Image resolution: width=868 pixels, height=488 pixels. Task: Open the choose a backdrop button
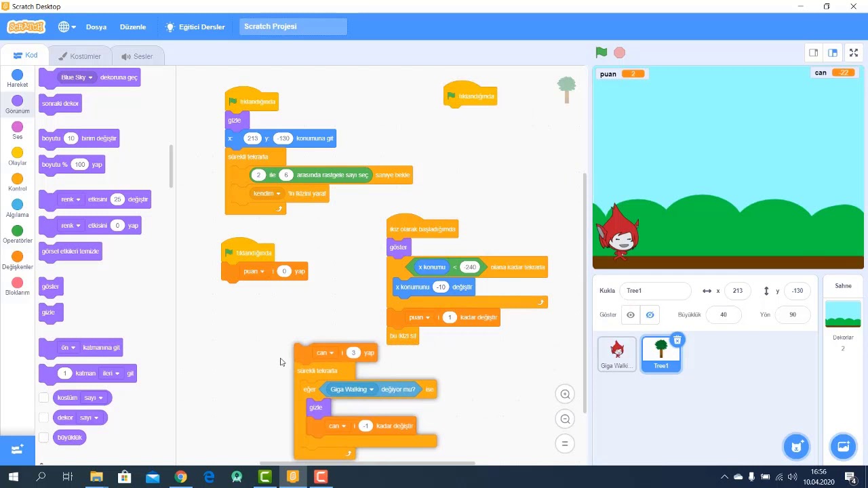[x=844, y=446]
